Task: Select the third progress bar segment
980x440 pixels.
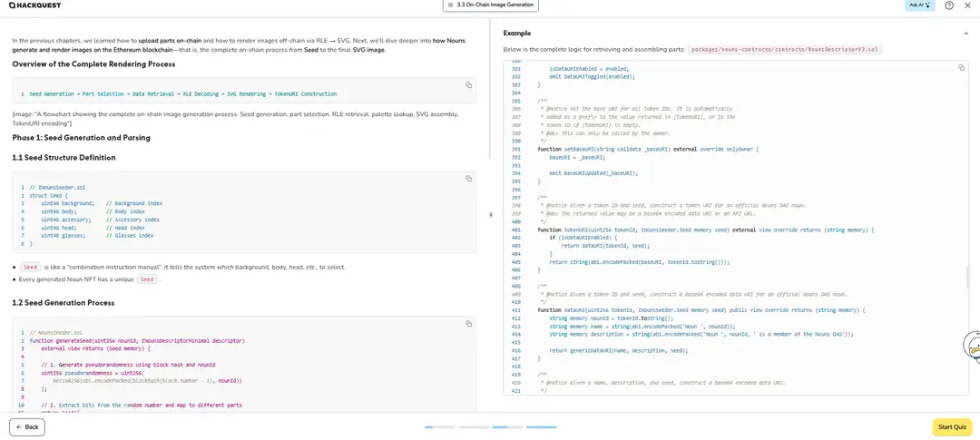Action: tap(507, 426)
